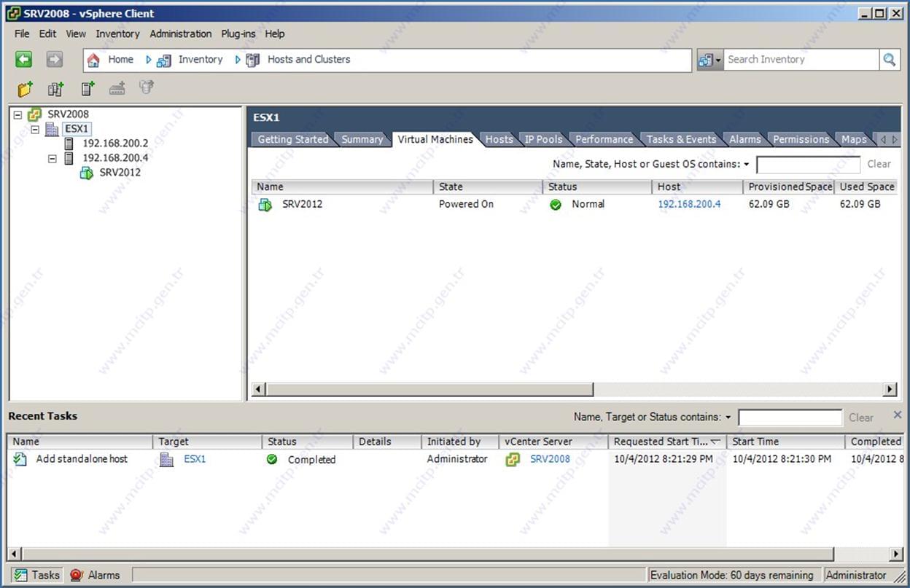Select SRV2012 VM in the inventory tree
The width and height of the screenshot is (910, 588).
click(120, 173)
